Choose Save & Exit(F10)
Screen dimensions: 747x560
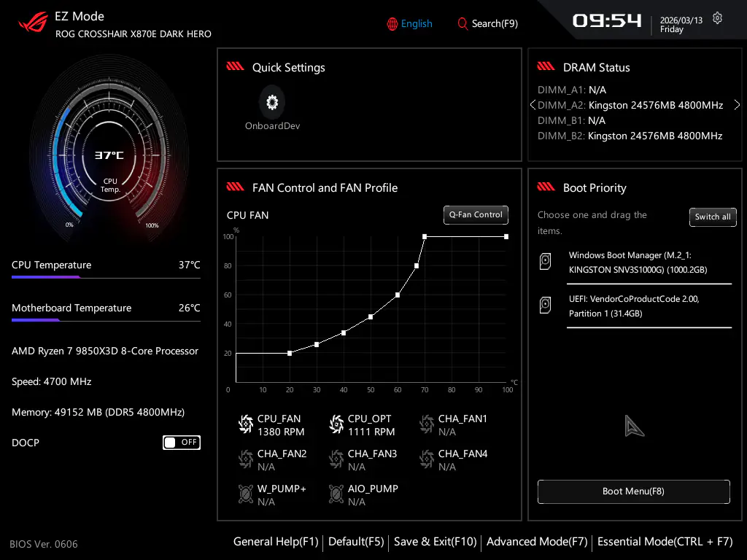click(435, 542)
